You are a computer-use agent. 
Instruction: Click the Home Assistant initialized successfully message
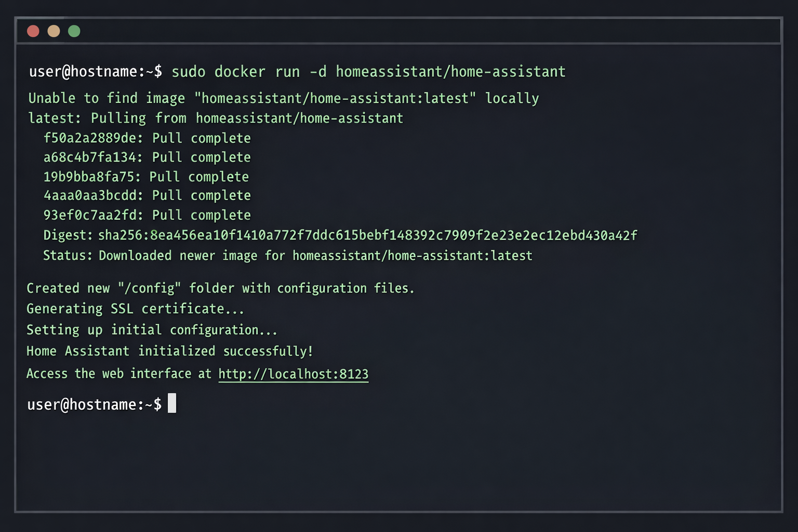click(x=169, y=351)
